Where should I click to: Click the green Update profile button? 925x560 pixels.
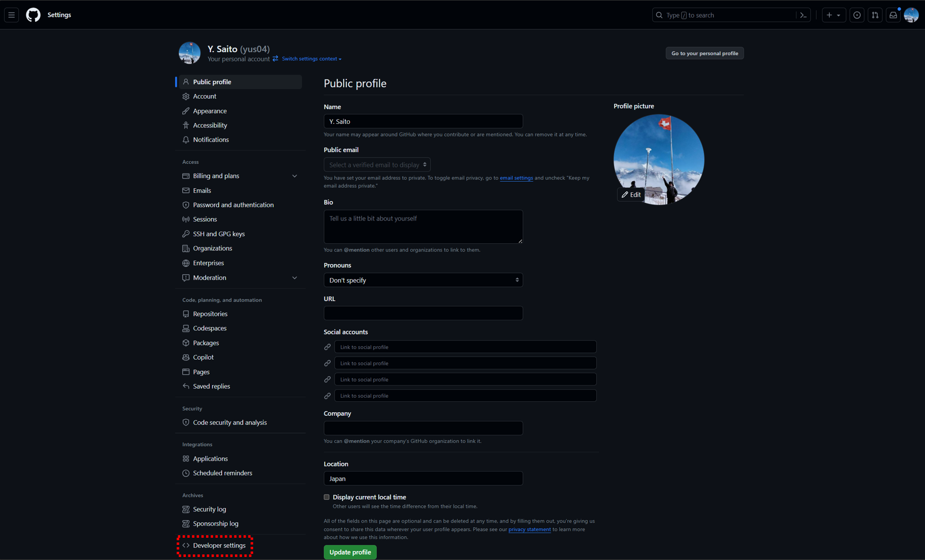point(350,552)
